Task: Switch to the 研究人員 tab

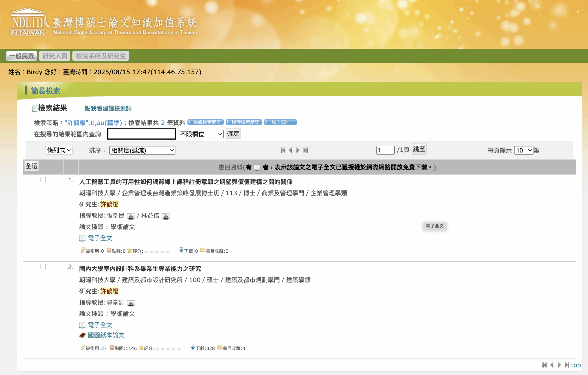Action: [54, 56]
